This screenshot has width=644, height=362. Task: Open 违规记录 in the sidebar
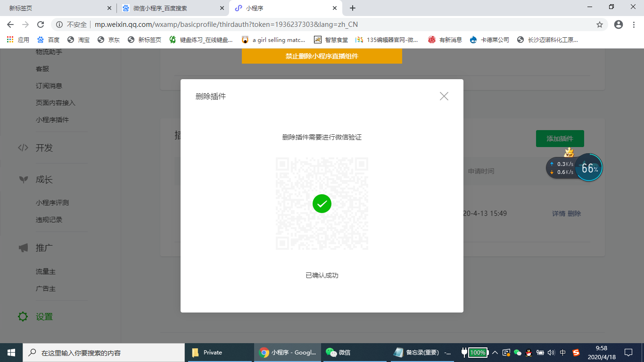pos(49,220)
